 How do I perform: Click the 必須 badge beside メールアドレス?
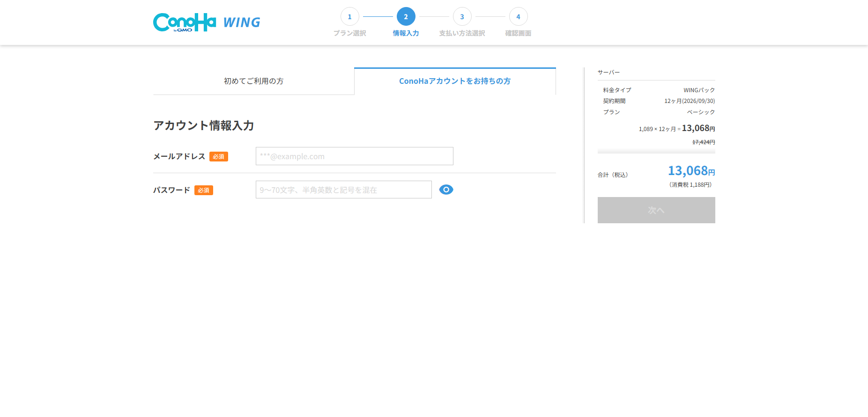coord(218,157)
